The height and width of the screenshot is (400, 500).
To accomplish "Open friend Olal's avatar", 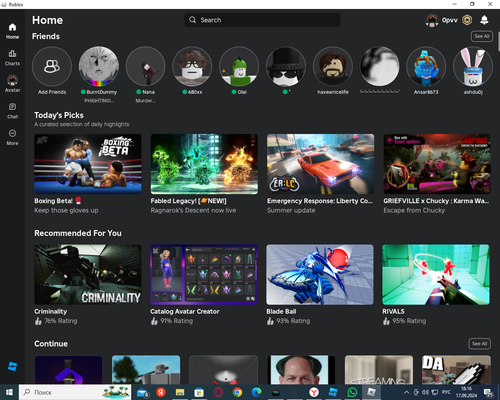I will (239, 66).
